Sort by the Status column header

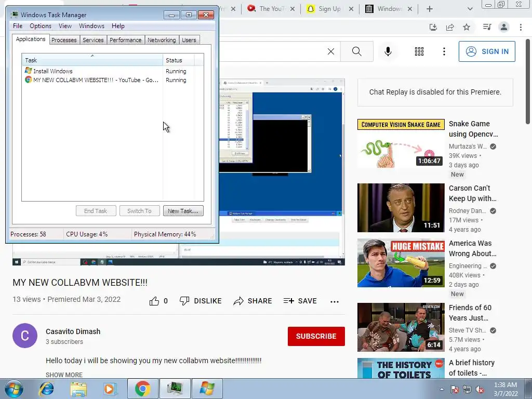(179, 60)
